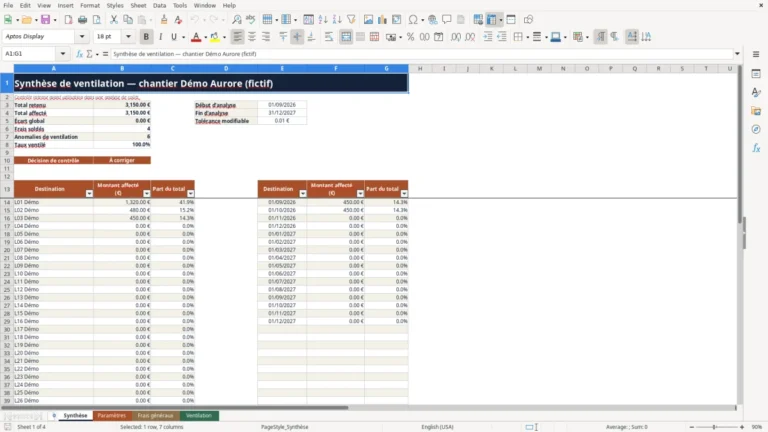
Task: Open the Function Wizard fx icon
Action: point(79,54)
